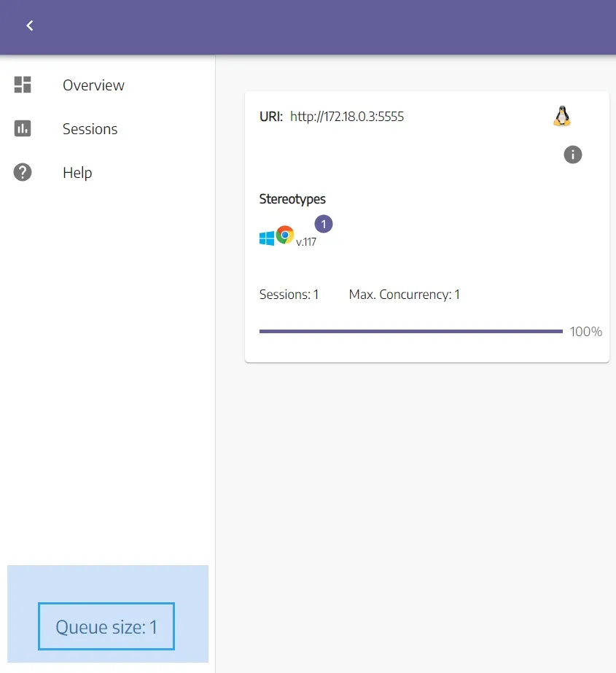
Task: Toggle visibility of node OS details
Action: (561, 116)
